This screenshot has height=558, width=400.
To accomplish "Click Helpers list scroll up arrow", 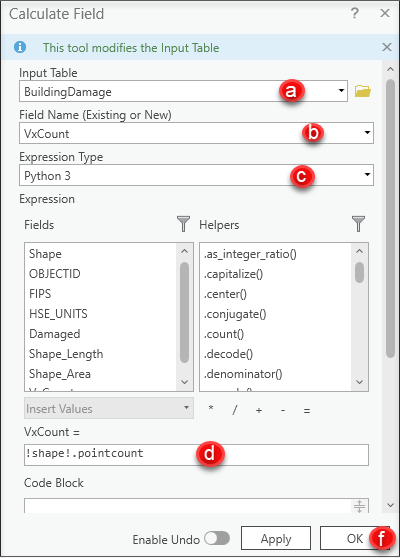I will click(359, 251).
